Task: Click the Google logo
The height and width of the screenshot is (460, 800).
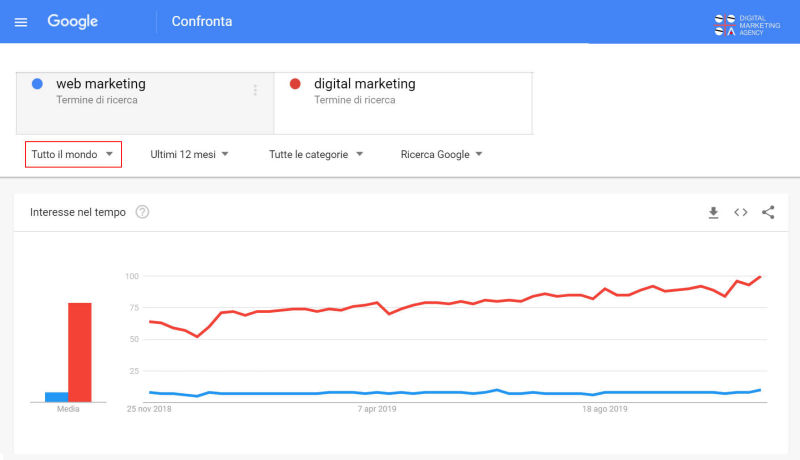Action: (x=72, y=21)
